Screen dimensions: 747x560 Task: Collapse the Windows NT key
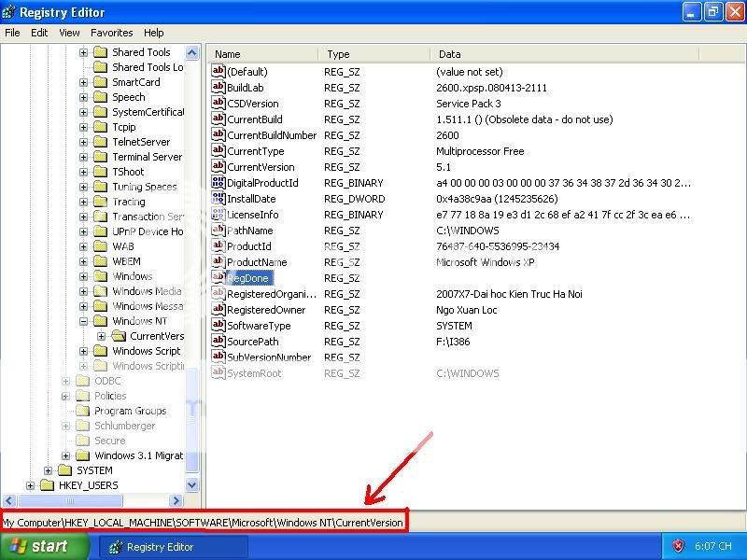tap(83, 321)
